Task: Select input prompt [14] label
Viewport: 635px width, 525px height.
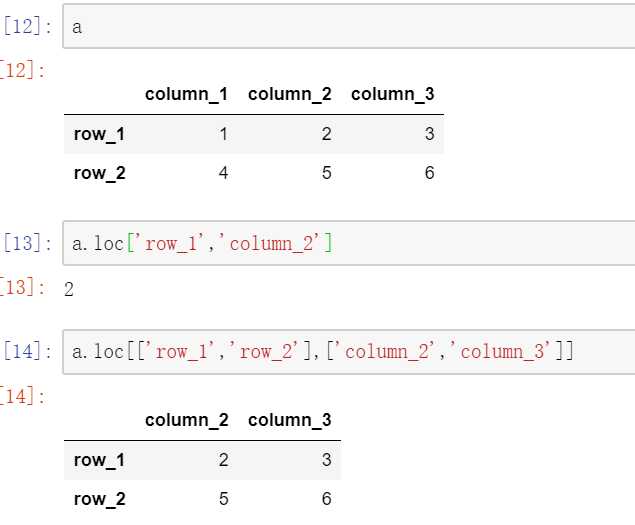Action: point(27,351)
